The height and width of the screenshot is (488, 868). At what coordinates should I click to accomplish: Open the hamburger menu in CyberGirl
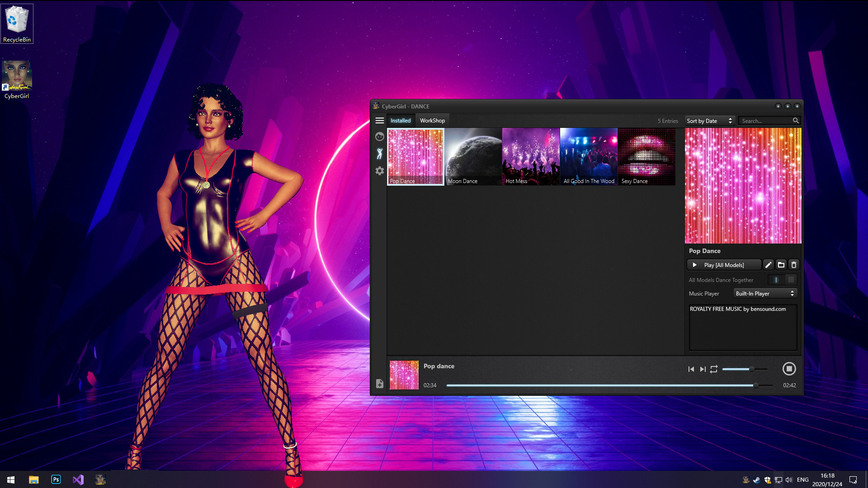pos(380,120)
